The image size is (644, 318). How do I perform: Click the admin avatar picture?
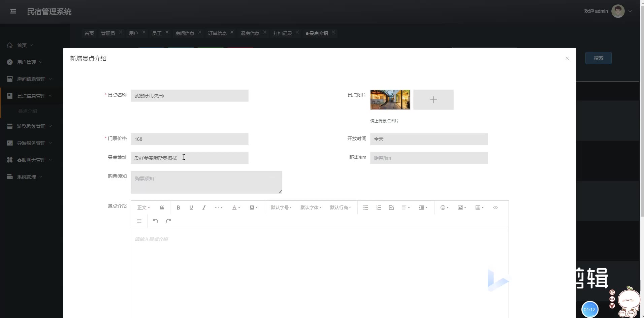click(618, 11)
